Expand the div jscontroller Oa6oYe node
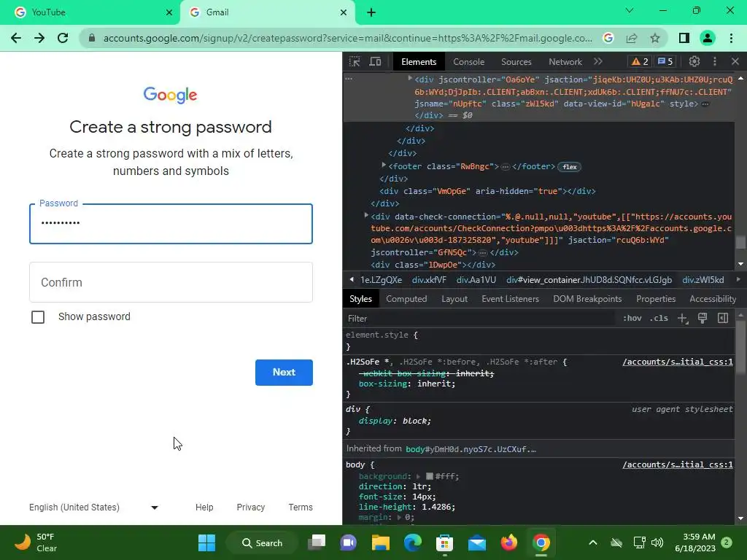This screenshot has width=747, height=560. 410,79
